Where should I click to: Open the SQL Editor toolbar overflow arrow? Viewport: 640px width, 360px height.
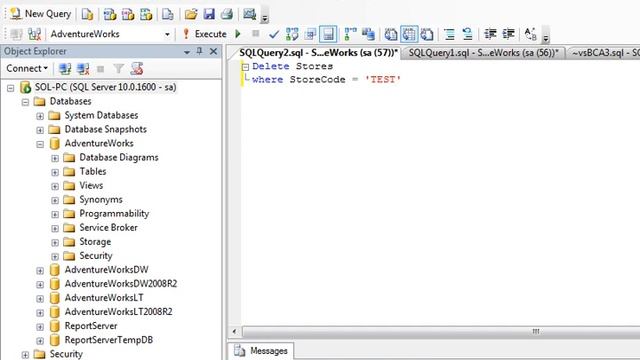[546, 38]
